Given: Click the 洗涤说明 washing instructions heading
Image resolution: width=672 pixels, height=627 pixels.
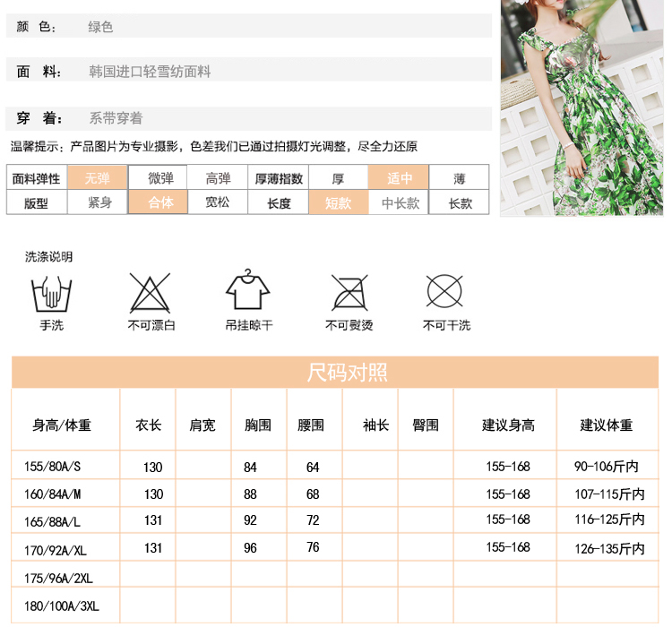Looking at the screenshot, I should tap(48, 257).
